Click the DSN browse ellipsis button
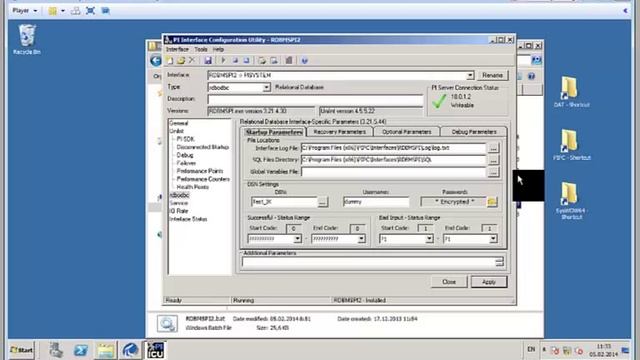The height and width of the screenshot is (360, 640). pos(322,202)
